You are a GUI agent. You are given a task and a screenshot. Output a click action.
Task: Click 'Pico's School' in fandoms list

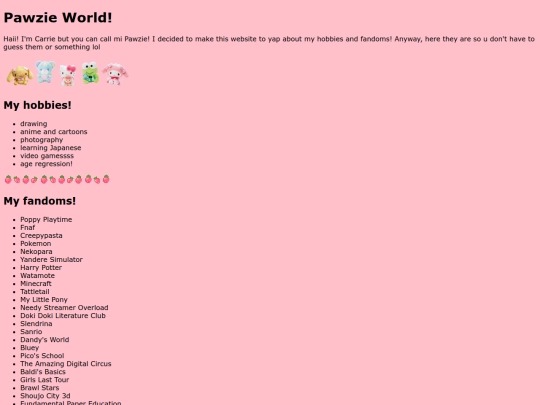(x=42, y=355)
